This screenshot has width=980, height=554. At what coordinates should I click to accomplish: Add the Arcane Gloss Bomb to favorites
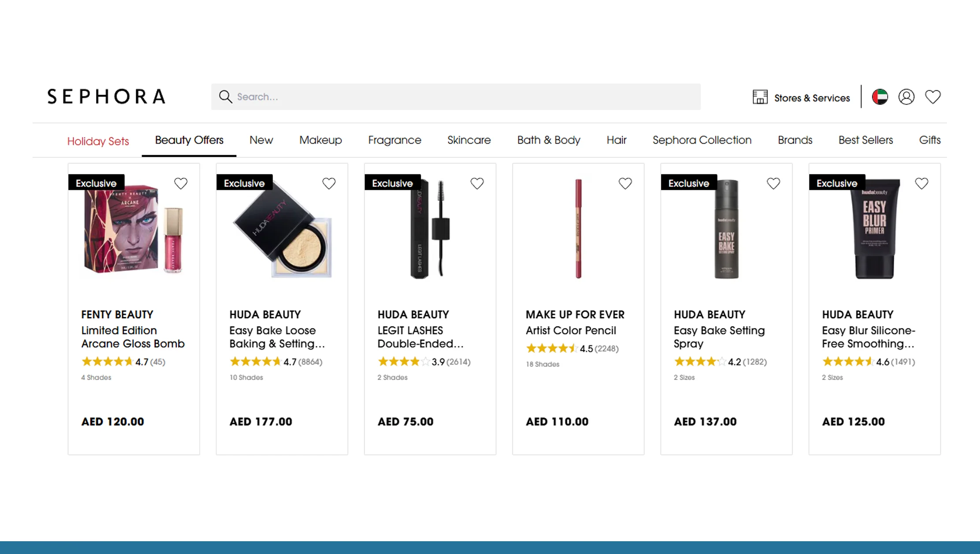pyautogui.click(x=181, y=183)
